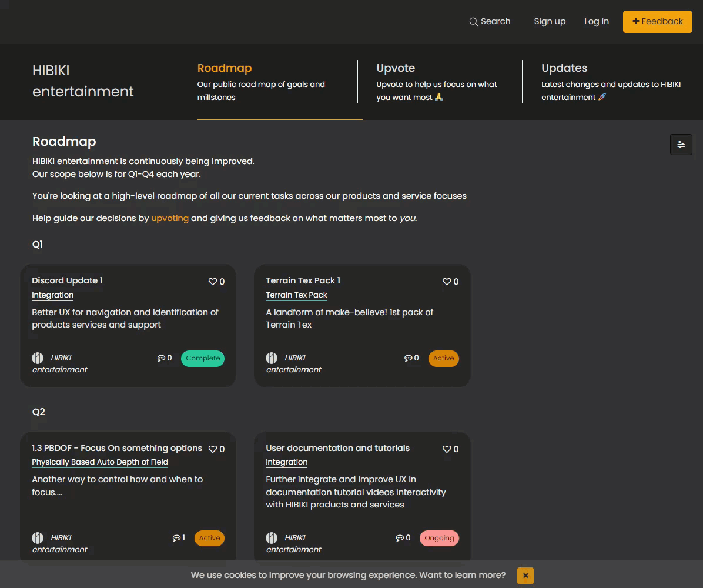Click HIBIKI avatar on User documentation card
This screenshot has width=703, height=588.
tap(272, 538)
